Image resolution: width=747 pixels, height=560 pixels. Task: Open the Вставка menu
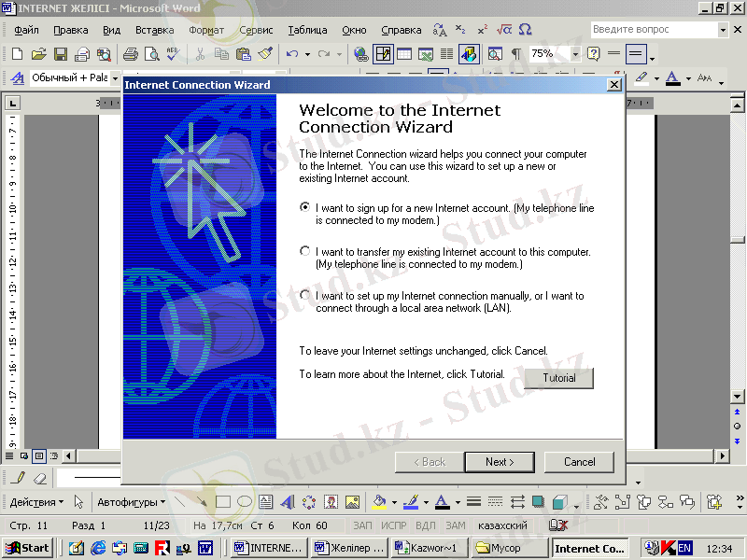point(154,30)
